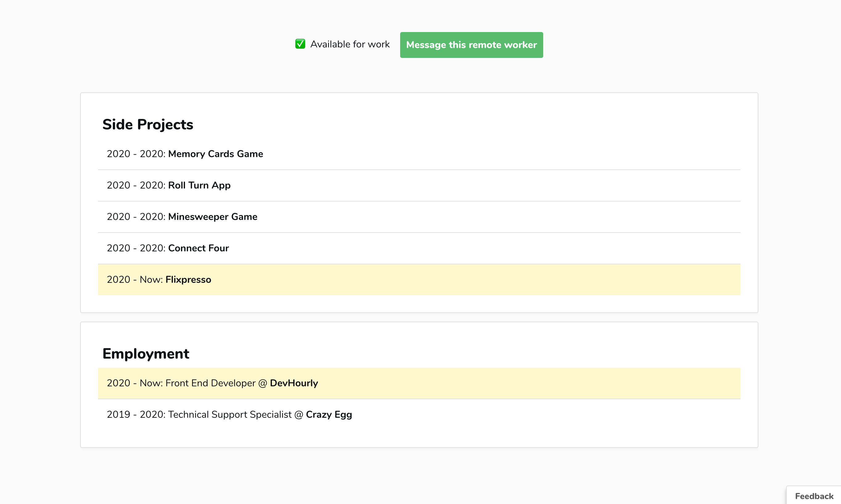This screenshot has width=841, height=504.
Task: Click the Employment section heading
Action: (146, 354)
